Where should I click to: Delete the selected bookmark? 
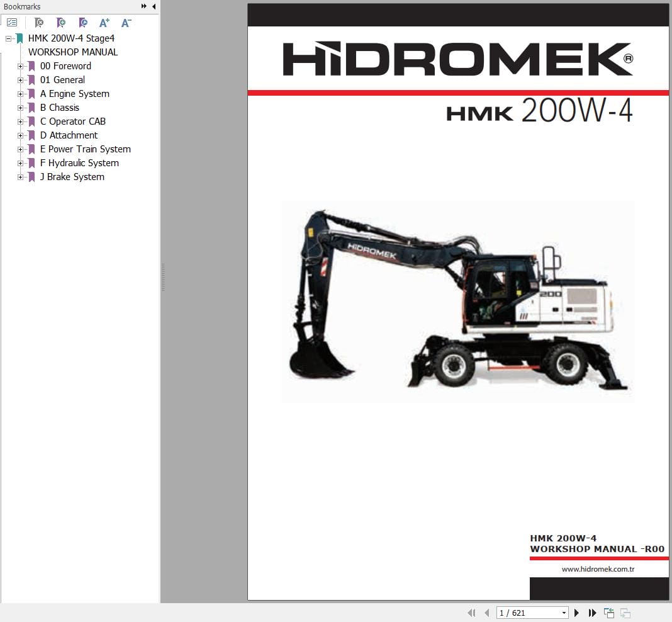pos(39,22)
